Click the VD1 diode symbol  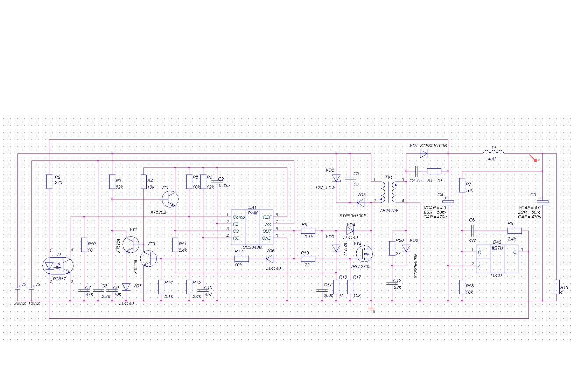pyautogui.click(x=423, y=154)
